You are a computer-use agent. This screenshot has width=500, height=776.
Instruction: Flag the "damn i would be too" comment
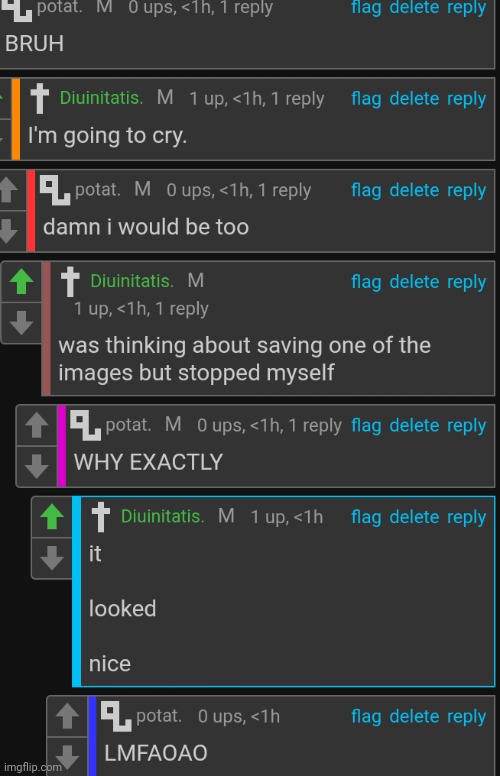click(x=366, y=190)
